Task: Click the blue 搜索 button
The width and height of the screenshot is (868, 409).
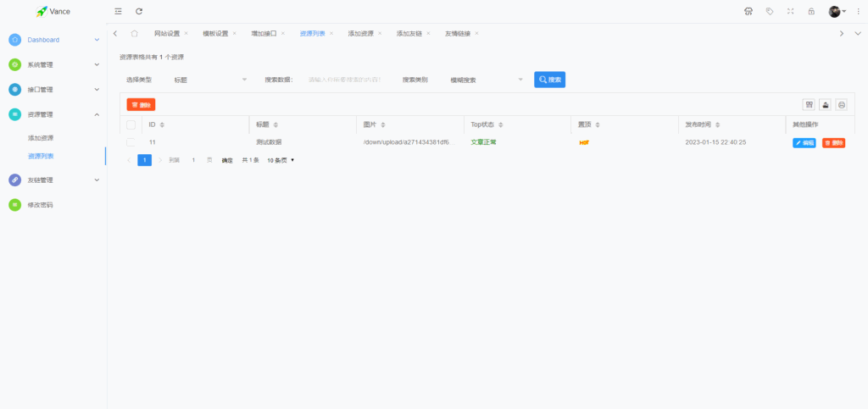Action: (x=549, y=80)
